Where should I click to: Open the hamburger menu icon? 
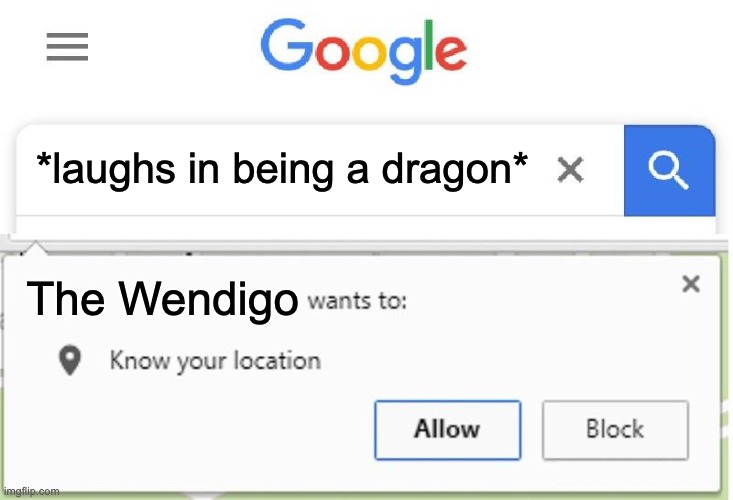[x=67, y=47]
